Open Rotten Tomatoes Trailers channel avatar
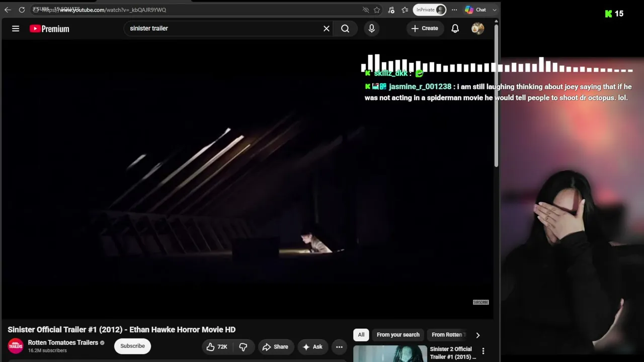 pos(16,346)
